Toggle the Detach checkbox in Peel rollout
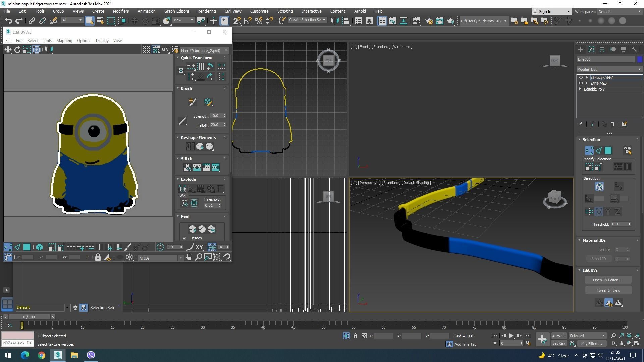 pyautogui.click(x=184, y=238)
